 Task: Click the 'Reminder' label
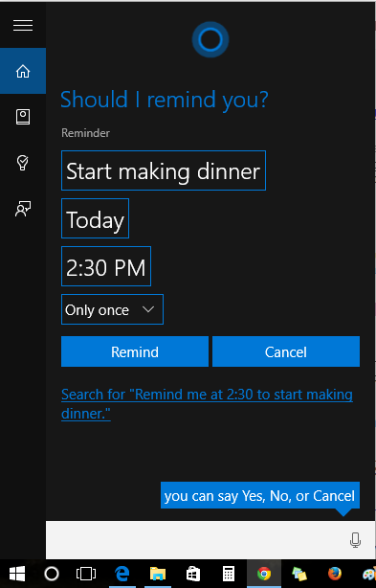click(x=86, y=133)
